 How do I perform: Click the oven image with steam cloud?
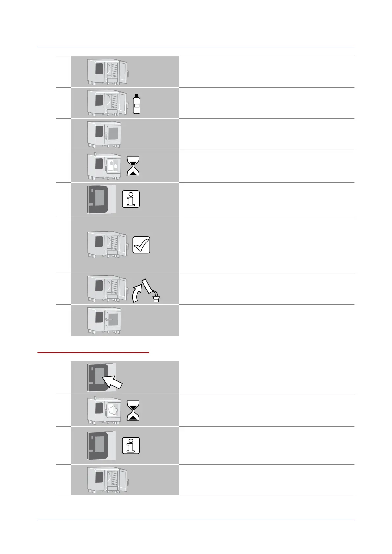(x=104, y=410)
